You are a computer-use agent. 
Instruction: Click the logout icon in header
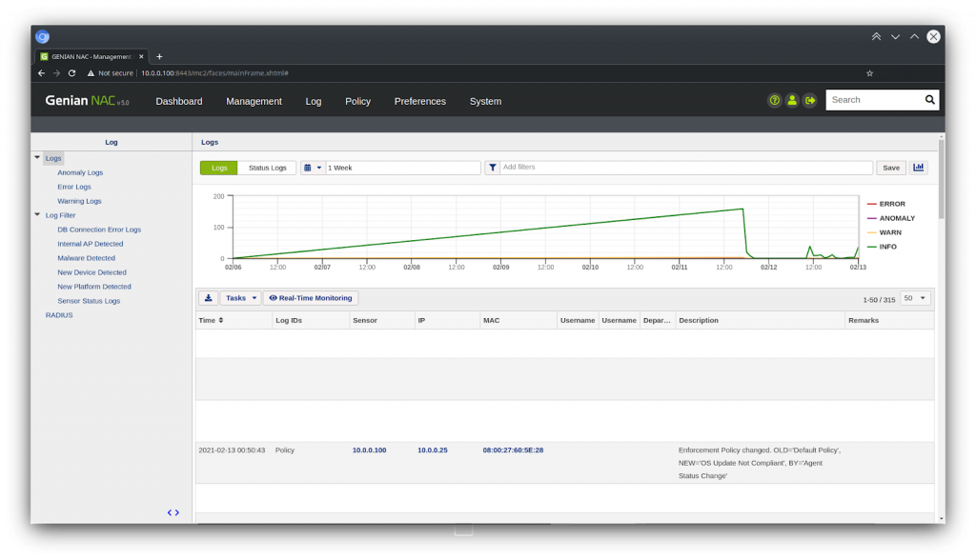coord(810,100)
